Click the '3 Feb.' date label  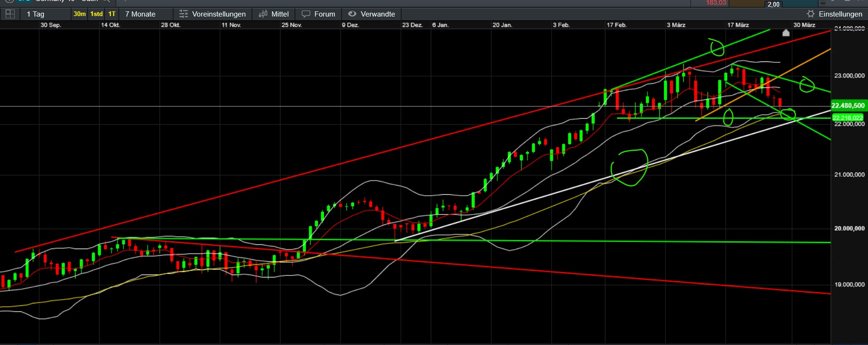tap(562, 25)
